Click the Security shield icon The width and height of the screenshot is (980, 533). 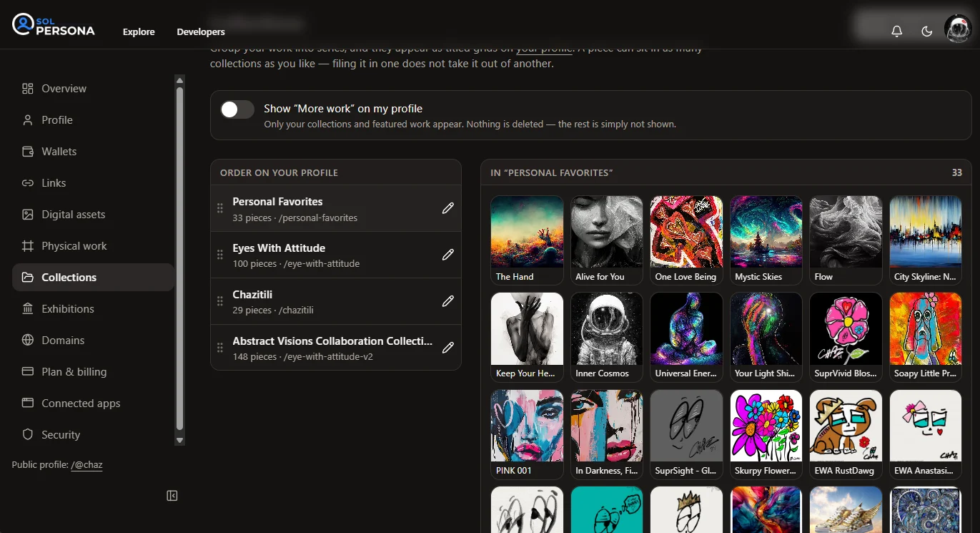[28, 435]
